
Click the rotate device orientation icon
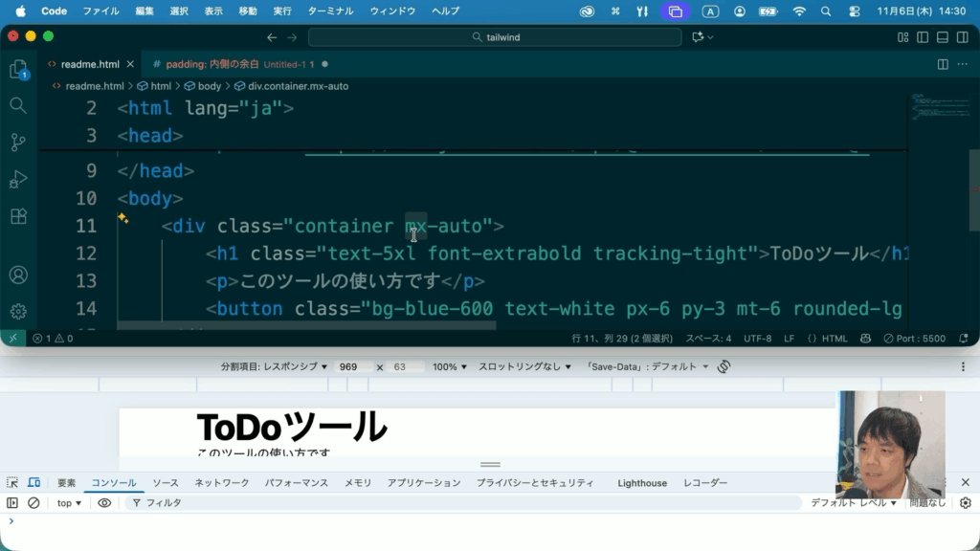(x=724, y=366)
